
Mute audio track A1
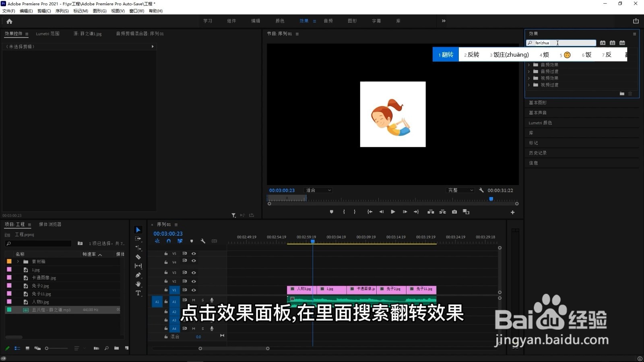click(194, 300)
